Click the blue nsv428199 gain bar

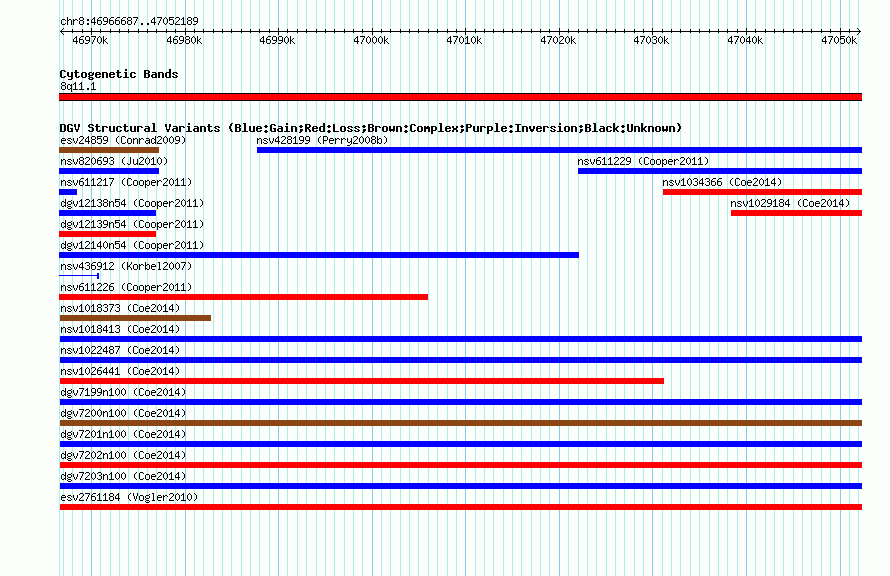559,150
